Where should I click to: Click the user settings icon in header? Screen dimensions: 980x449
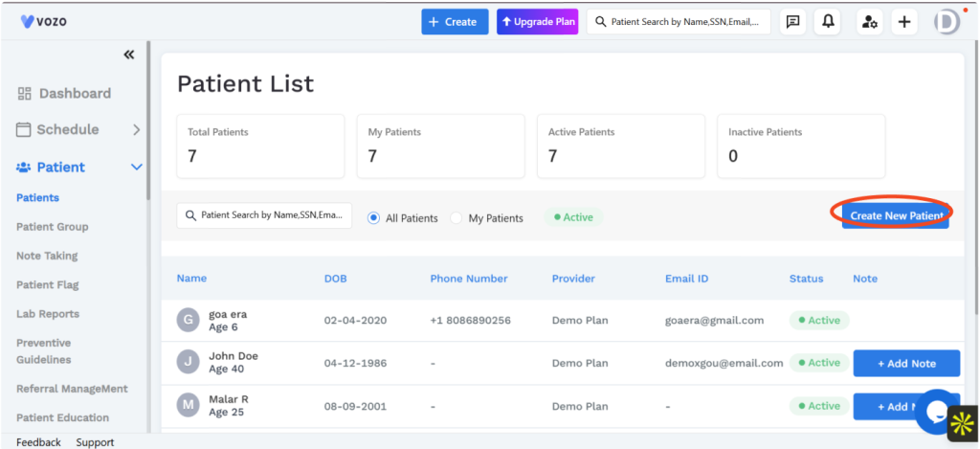click(x=869, y=22)
